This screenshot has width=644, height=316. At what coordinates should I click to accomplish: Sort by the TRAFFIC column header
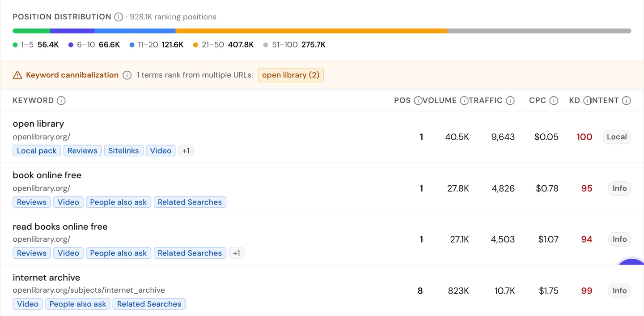point(486,101)
